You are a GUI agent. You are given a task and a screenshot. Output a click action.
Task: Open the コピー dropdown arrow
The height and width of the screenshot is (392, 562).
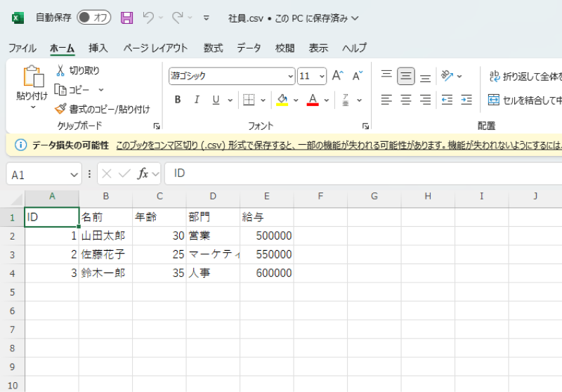pyautogui.click(x=101, y=90)
